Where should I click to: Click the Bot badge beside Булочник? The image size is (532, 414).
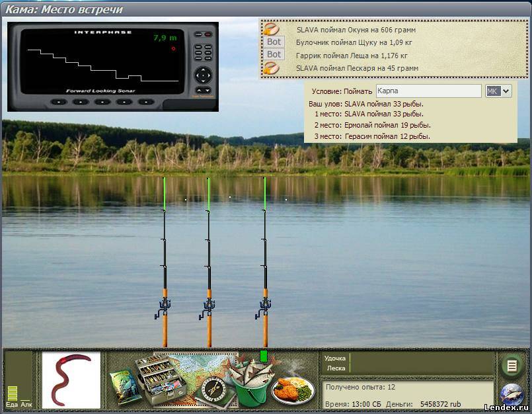point(274,42)
